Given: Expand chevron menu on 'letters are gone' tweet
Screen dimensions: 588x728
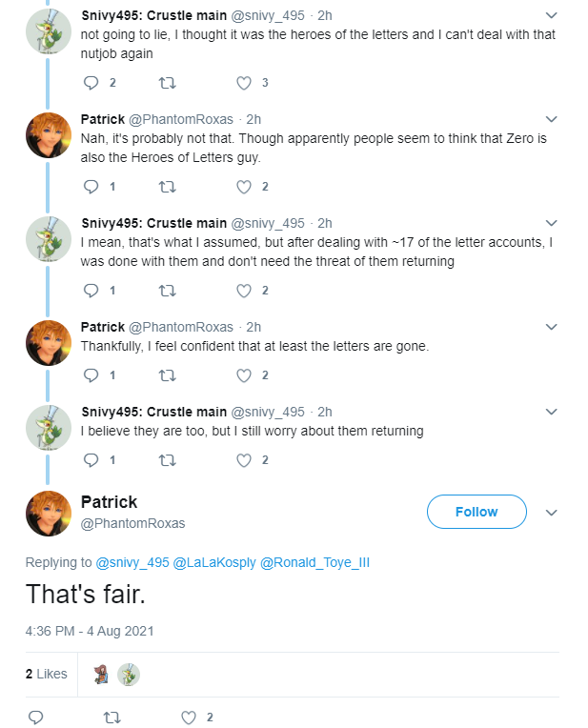Looking at the screenshot, I should click(x=551, y=327).
